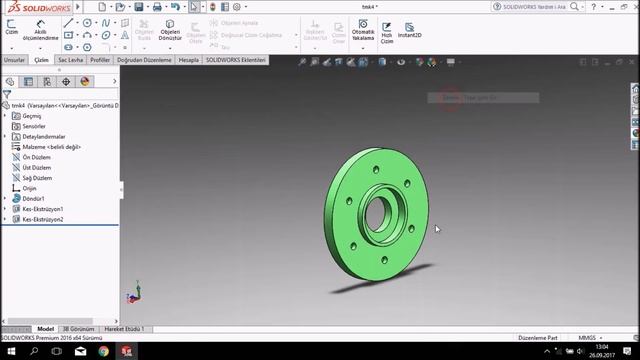Click the Undo arrow icon
This screenshot has height=360, width=640.
pyautogui.click(x=175, y=7)
